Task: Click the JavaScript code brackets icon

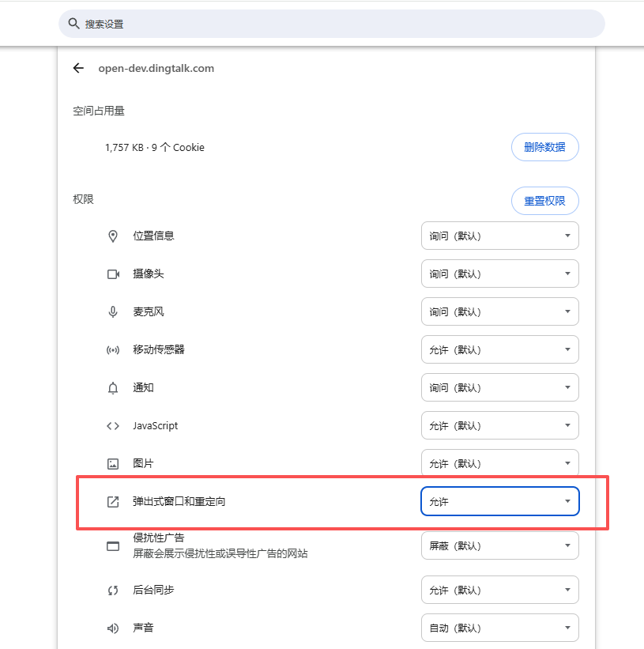Action: point(113,425)
